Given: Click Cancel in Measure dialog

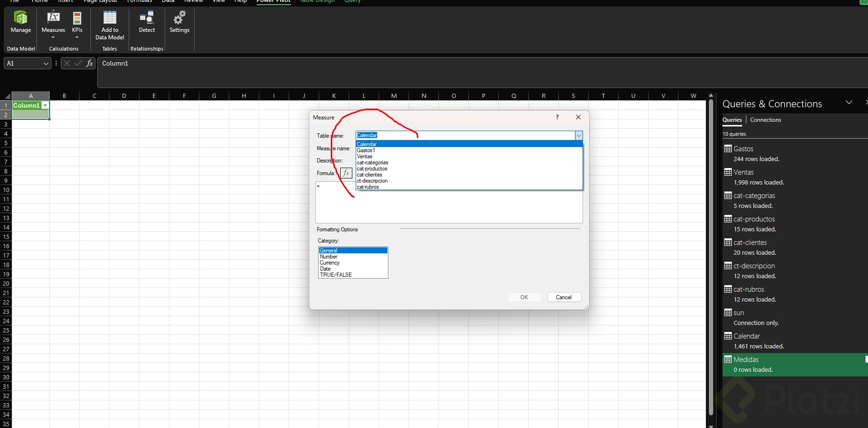Looking at the screenshot, I should (x=564, y=297).
